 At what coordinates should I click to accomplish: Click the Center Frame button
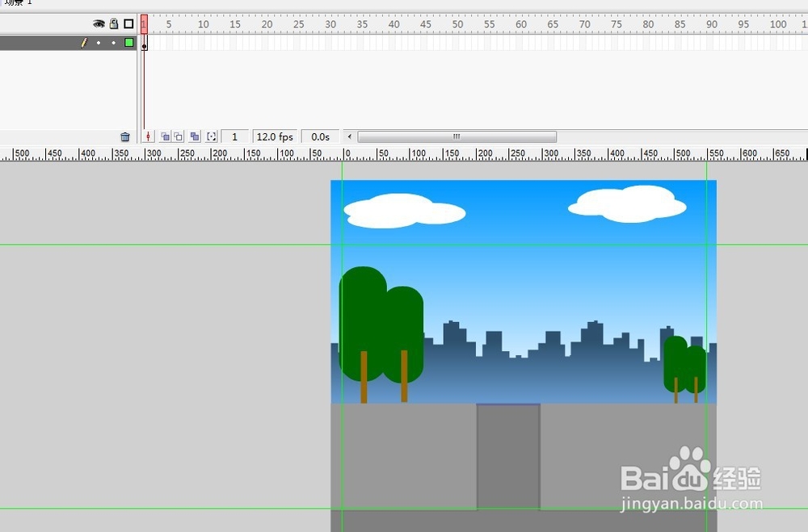pos(149,136)
